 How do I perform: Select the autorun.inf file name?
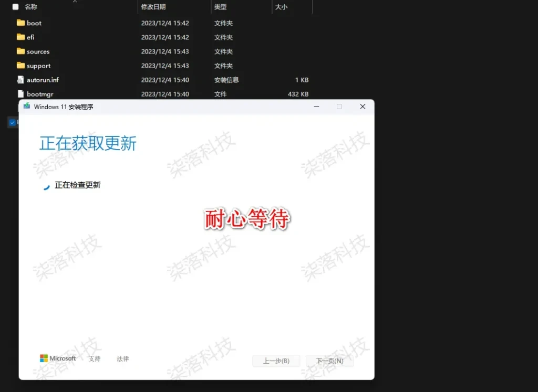43,80
